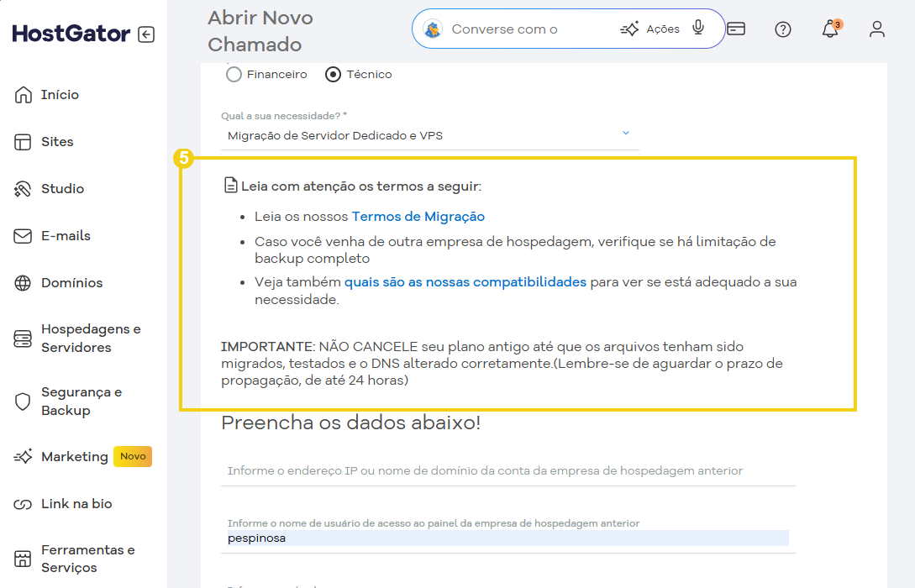Open Marketing menu marked Novo
The image size is (915, 588).
tap(75, 457)
